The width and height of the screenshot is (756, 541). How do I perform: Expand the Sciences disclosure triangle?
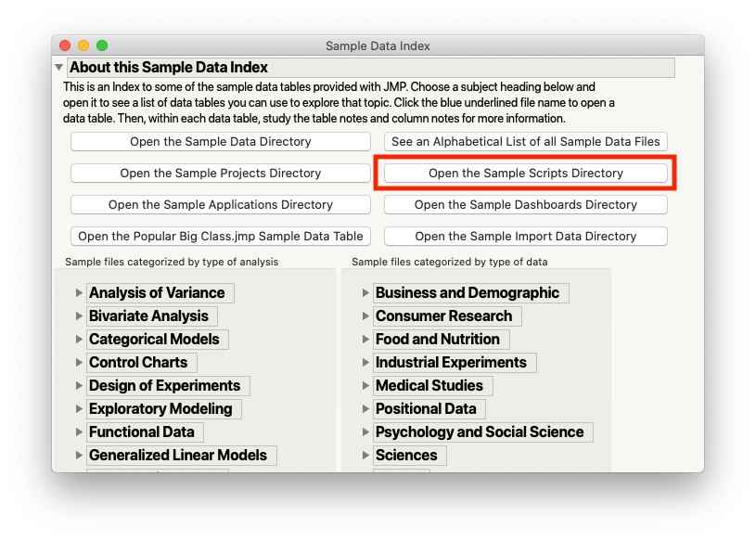(365, 456)
